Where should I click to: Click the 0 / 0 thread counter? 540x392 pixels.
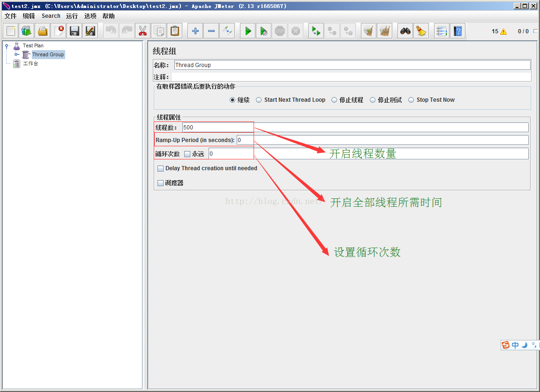(x=523, y=31)
